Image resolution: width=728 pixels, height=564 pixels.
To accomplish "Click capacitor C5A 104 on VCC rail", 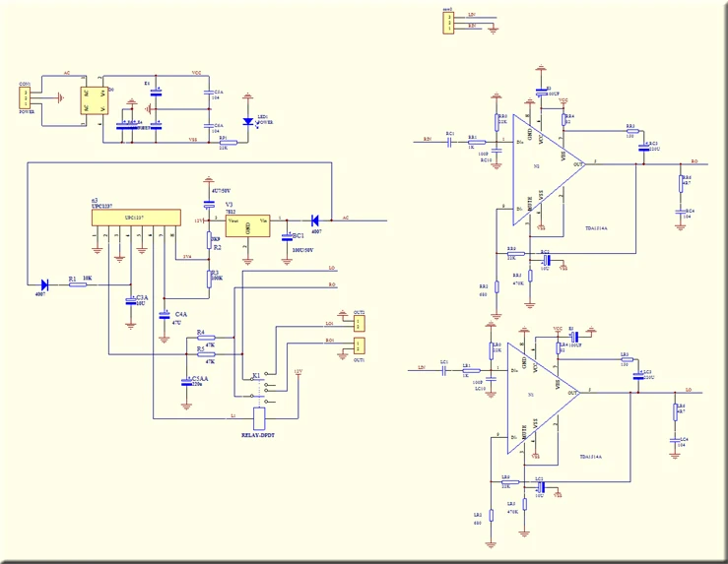I will click(x=209, y=93).
